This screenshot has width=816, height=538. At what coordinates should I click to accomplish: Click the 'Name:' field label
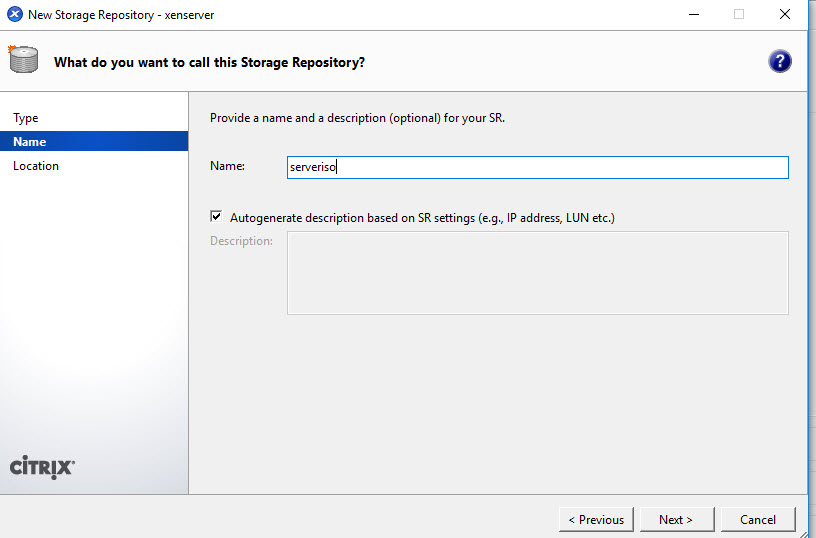point(227,166)
